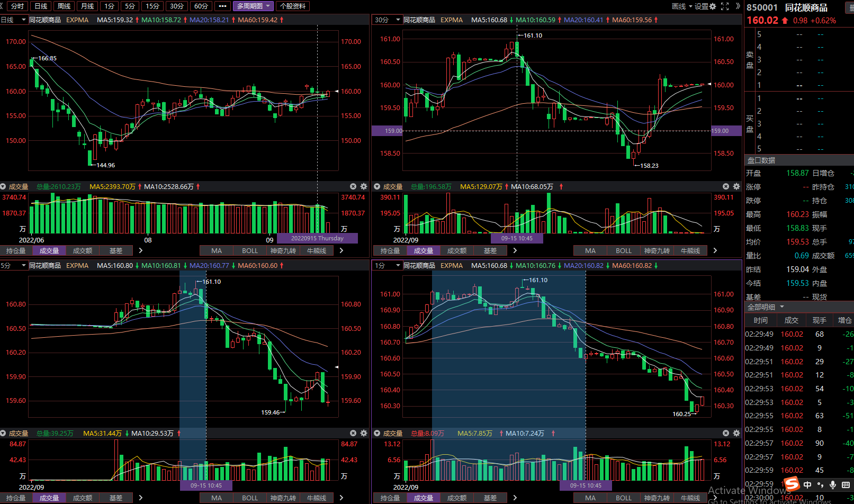This screenshot has width=854, height=504.
Task: Open the 个股资料 button
Action: click(293, 6)
